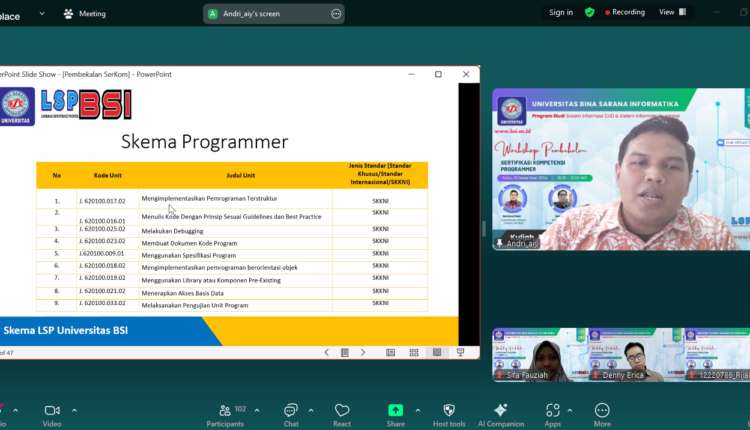Expand the Video options arrow

(x=74, y=410)
